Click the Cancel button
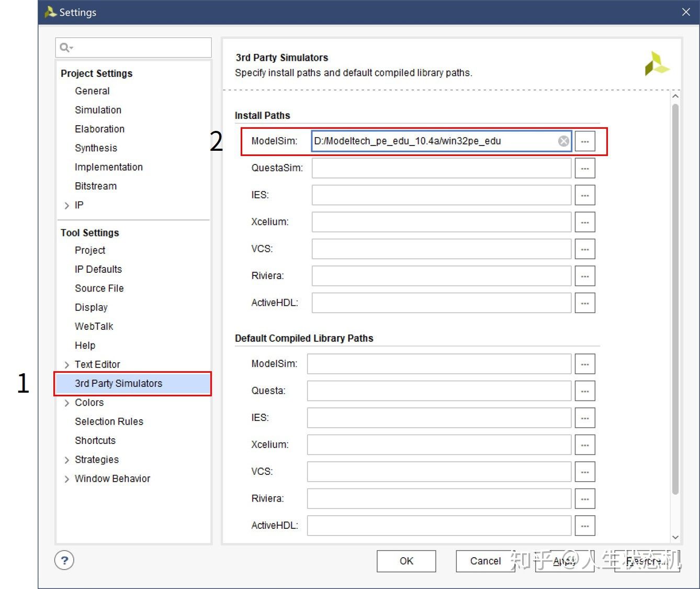Viewport: 700px width, 589px height. click(485, 561)
